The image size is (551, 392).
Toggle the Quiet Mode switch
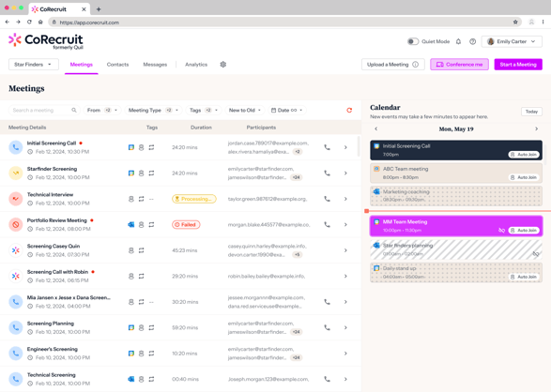(413, 41)
